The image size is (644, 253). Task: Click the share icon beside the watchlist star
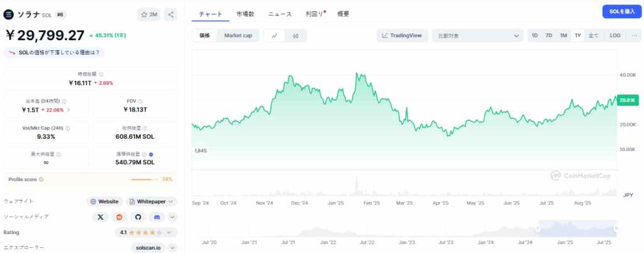pyautogui.click(x=172, y=14)
